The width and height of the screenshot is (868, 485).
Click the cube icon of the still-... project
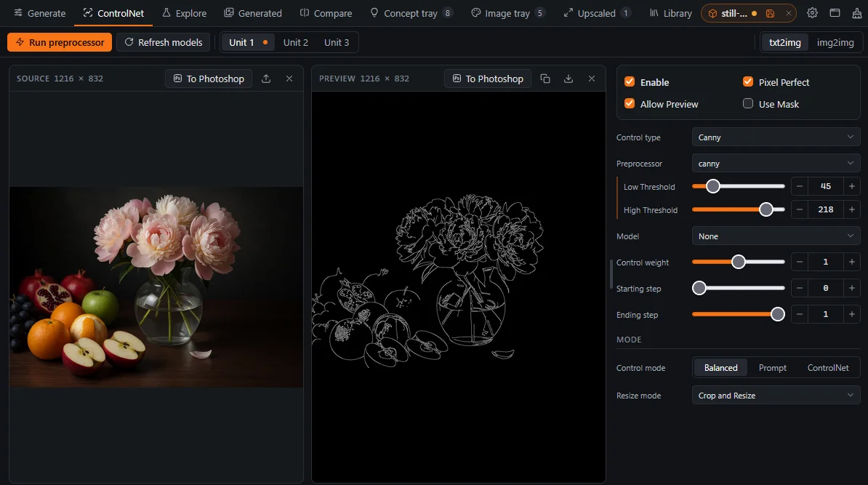[712, 13]
